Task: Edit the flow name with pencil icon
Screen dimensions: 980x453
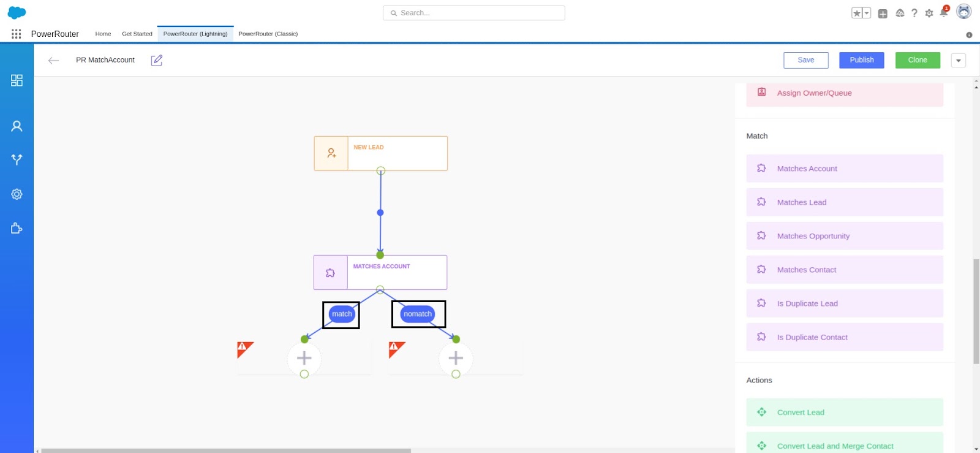Action: click(x=157, y=60)
